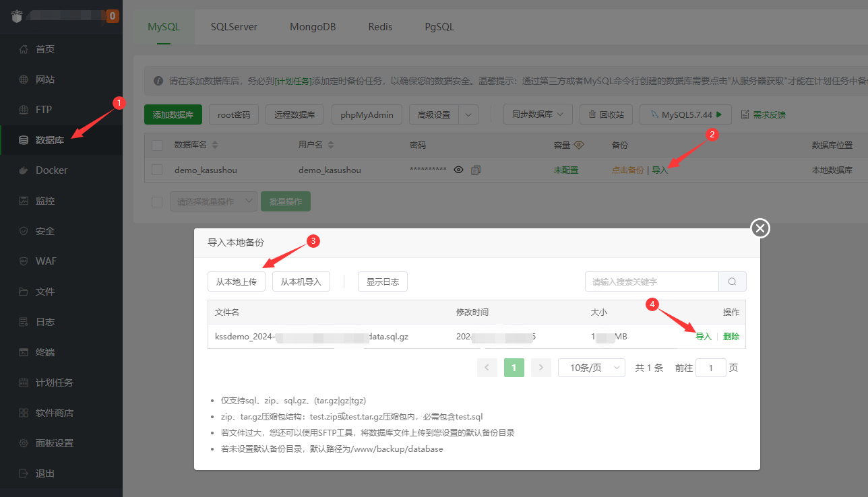This screenshot has height=497, width=868.
Task: Tick the demo_kasushou row checkbox
Action: (x=157, y=170)
